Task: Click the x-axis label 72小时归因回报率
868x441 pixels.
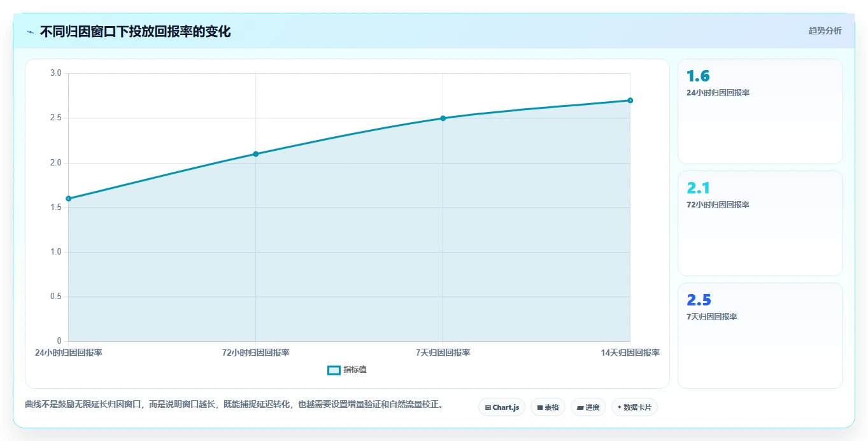Action: point(255,353)
